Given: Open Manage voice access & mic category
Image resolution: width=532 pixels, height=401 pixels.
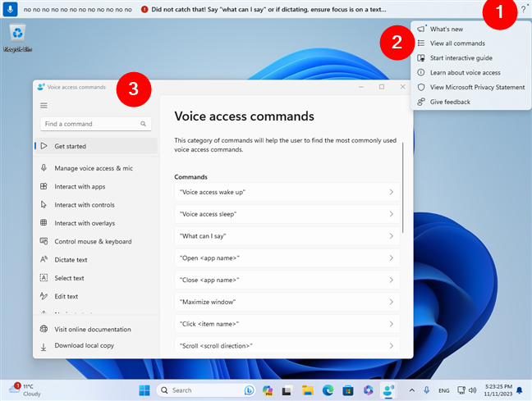Looking at the screenshot, I should point(96,168).
